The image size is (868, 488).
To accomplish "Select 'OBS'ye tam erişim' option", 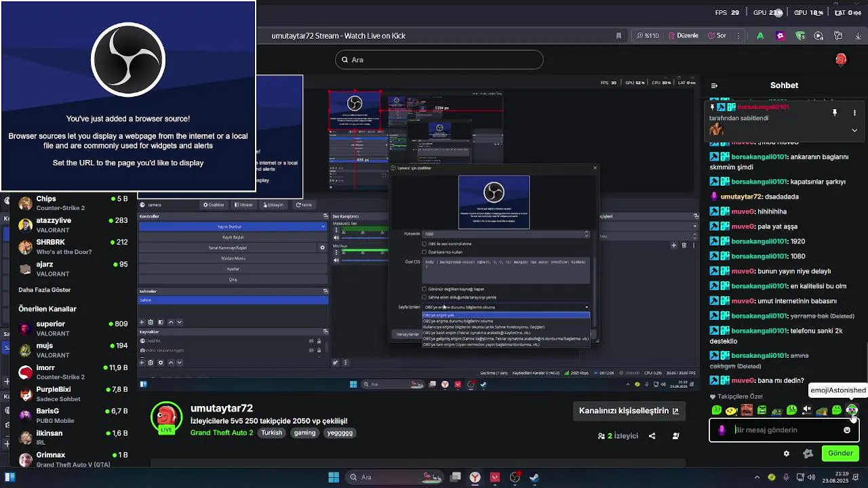I will pos(506,344).
